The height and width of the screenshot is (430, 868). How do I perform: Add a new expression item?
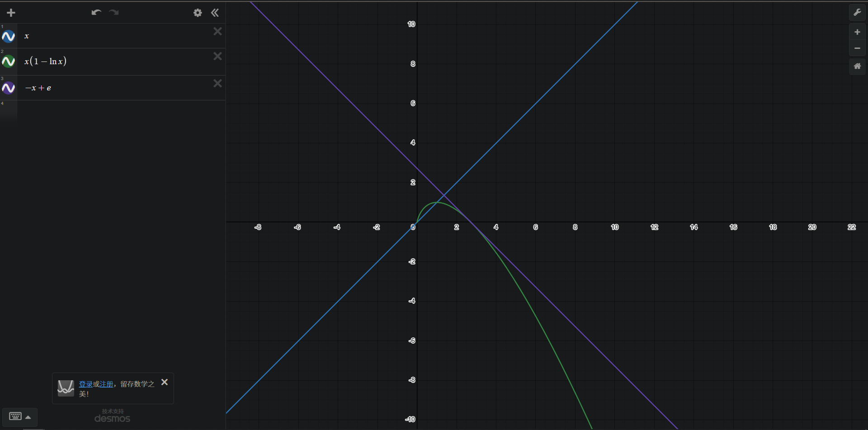click(x=11, y=13)
